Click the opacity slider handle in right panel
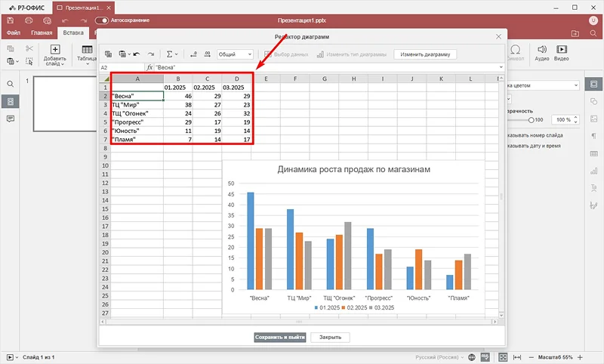Image resolution: width=604 pixels, height=364 pixels. [532, 120]
